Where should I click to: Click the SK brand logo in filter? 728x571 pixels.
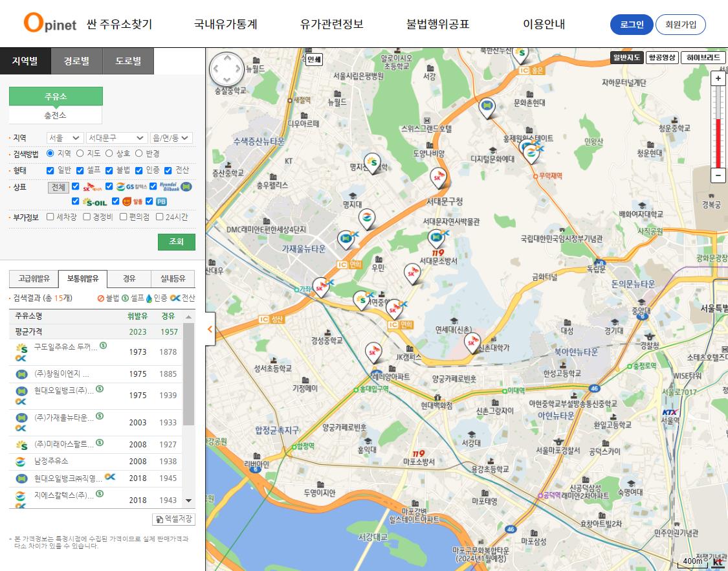tap(93, 186)
